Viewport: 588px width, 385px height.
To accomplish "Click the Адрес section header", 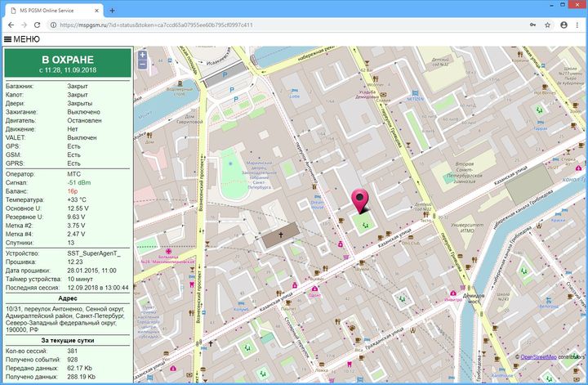I will click(67, 299).
